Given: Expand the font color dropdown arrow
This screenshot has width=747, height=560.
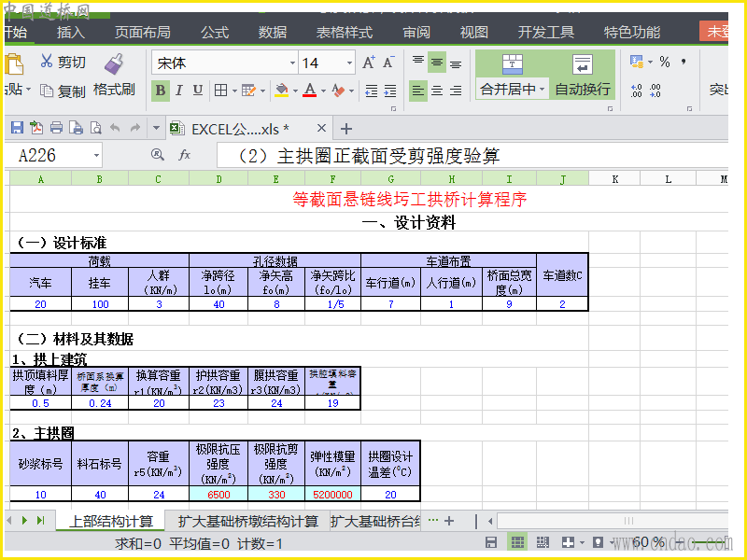Looking at the screenshot, I should point(323,91).
